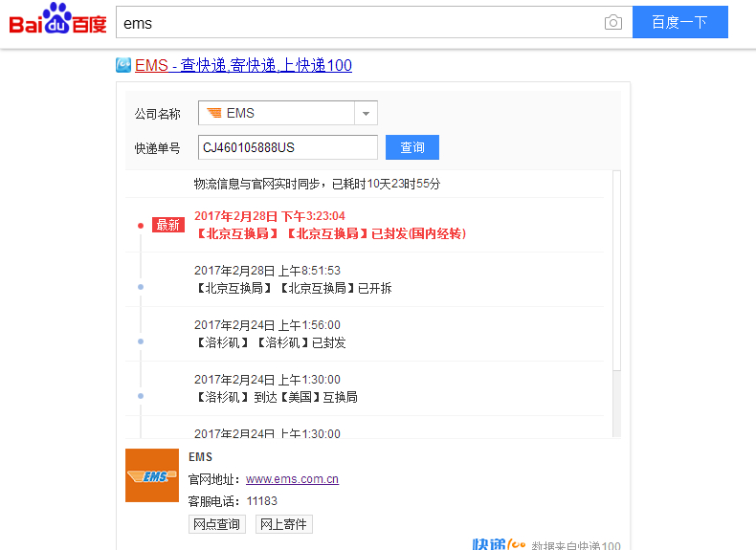Click the 百度一下 search button
This screenshot has height=550, width=756.
pos(679,22)
